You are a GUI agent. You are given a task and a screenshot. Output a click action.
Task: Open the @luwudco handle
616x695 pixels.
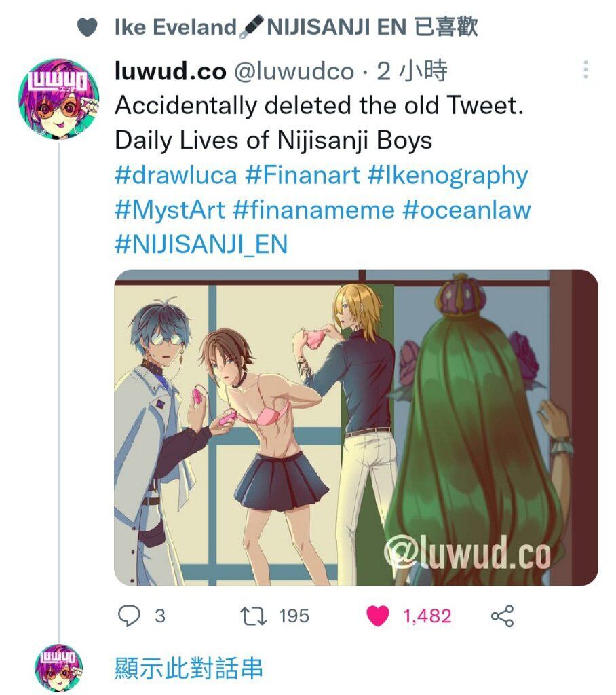pos(294,71)
